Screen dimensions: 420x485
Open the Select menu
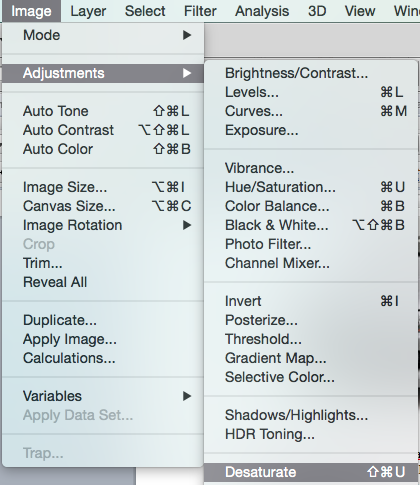[145, 11]
